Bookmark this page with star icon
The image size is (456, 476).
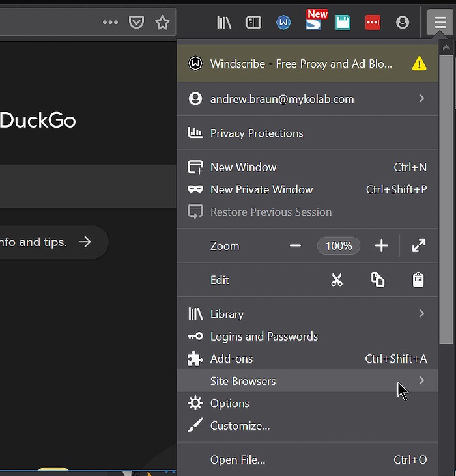[x=162, y=22]
